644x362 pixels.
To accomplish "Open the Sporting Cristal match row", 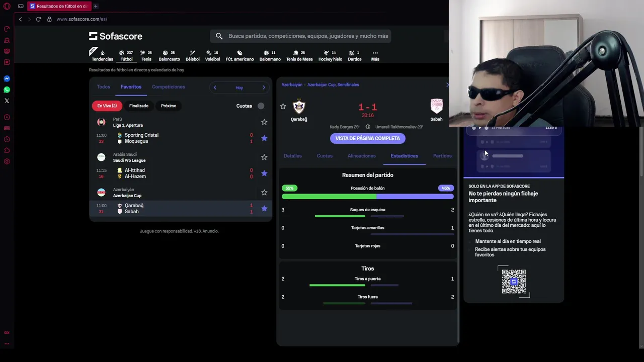I will (181, 138).
